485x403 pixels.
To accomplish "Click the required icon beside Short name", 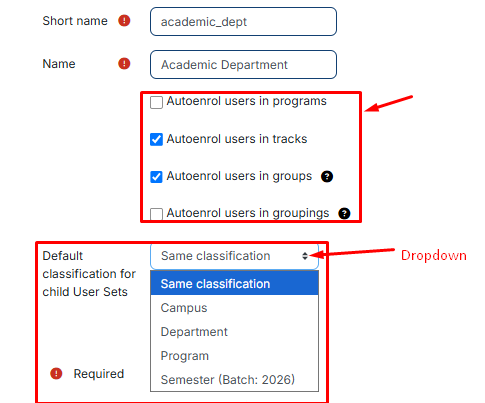I will pyautogui.click(x=124, y=21).
